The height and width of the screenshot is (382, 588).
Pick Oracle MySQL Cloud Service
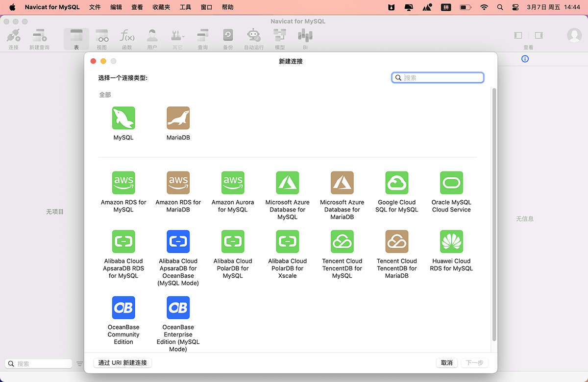click(x=451, y=183)
